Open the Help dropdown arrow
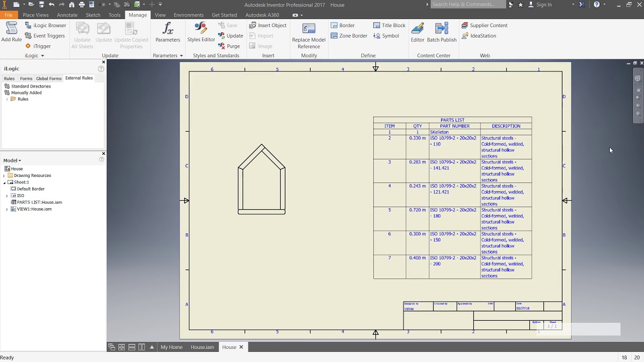This screenshot has height=362, width=644. (x=604, y=5)
